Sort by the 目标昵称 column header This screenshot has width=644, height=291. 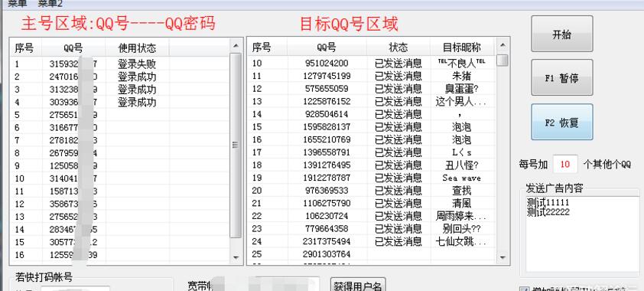pos(462,47)
